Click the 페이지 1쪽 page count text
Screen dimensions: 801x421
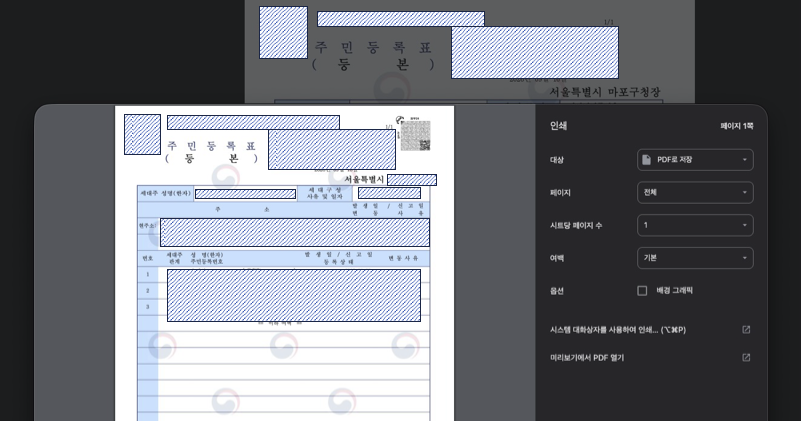737,126
